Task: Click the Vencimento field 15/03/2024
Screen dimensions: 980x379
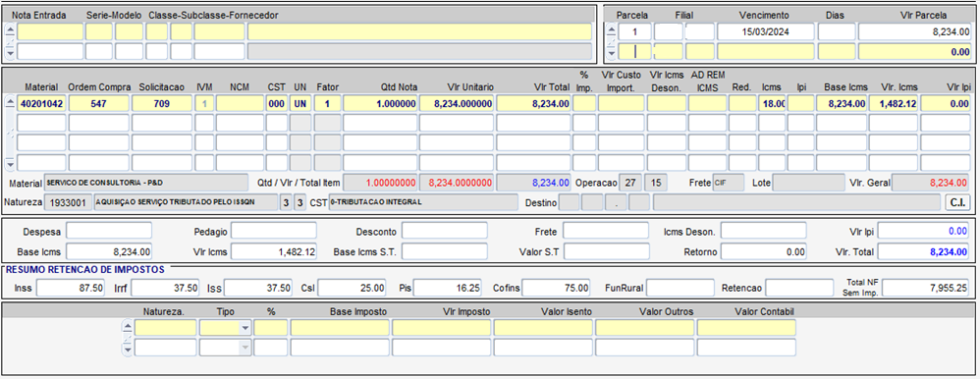Action: click(x=766, y=31)
